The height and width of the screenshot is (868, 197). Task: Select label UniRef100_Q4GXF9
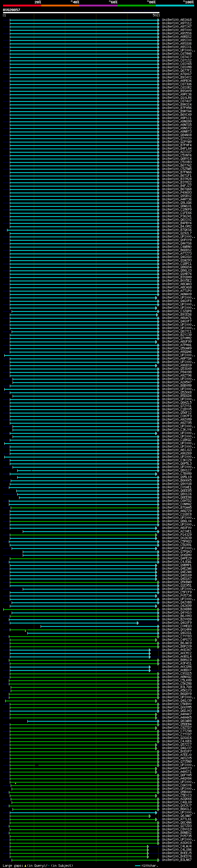coord(177,623)
